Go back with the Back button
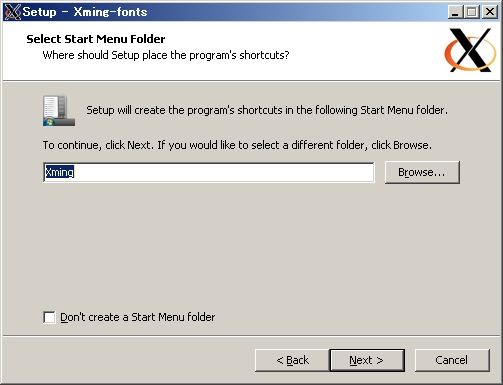Image resolution: width=503 pixels, height=385 pixels. 292,360
